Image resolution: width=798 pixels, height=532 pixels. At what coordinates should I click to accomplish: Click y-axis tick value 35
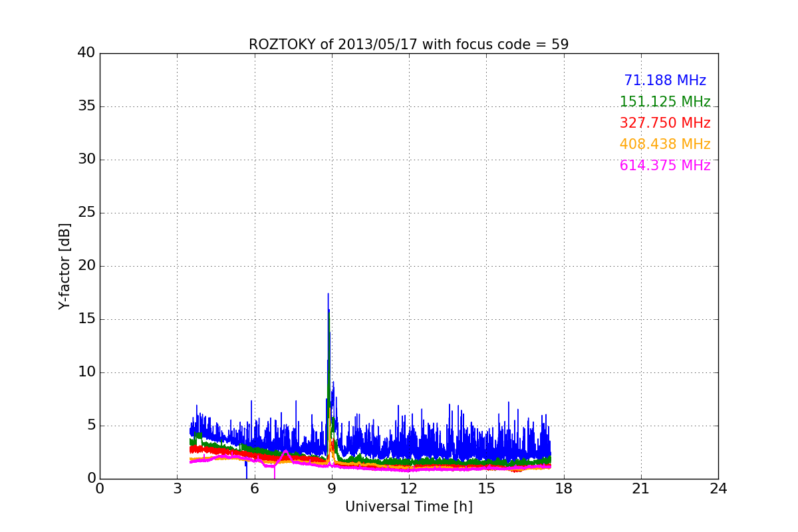tap(86, 106)
